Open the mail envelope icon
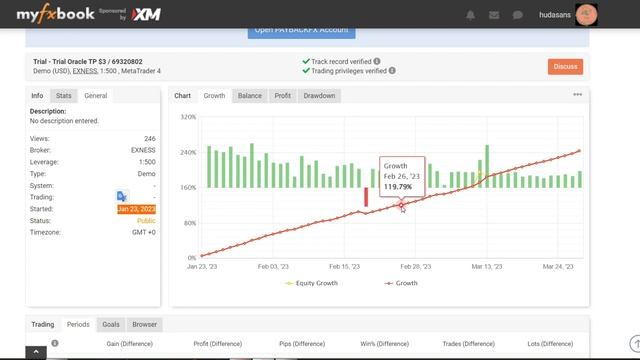The height and width of the screenshot is (360, 640). 494,15
